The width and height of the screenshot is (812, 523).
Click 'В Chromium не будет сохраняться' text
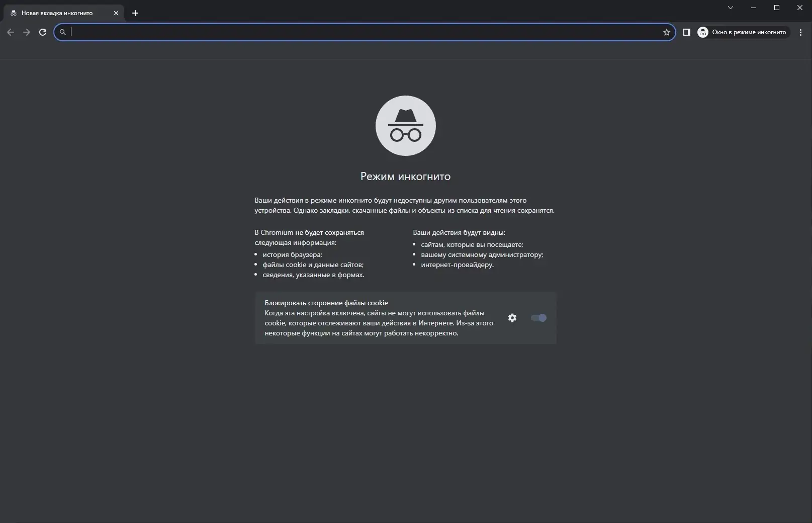tap(309, 232)
